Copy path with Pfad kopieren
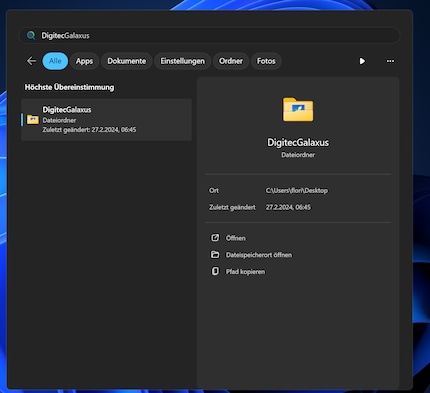Viewport: 430px width, 393px height. 245,272
